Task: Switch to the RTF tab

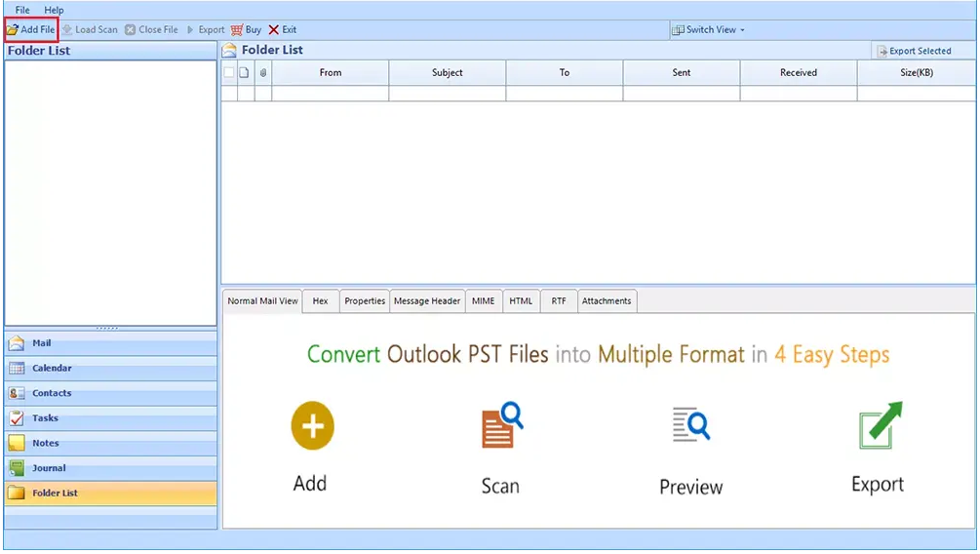Action: (559, 300)
